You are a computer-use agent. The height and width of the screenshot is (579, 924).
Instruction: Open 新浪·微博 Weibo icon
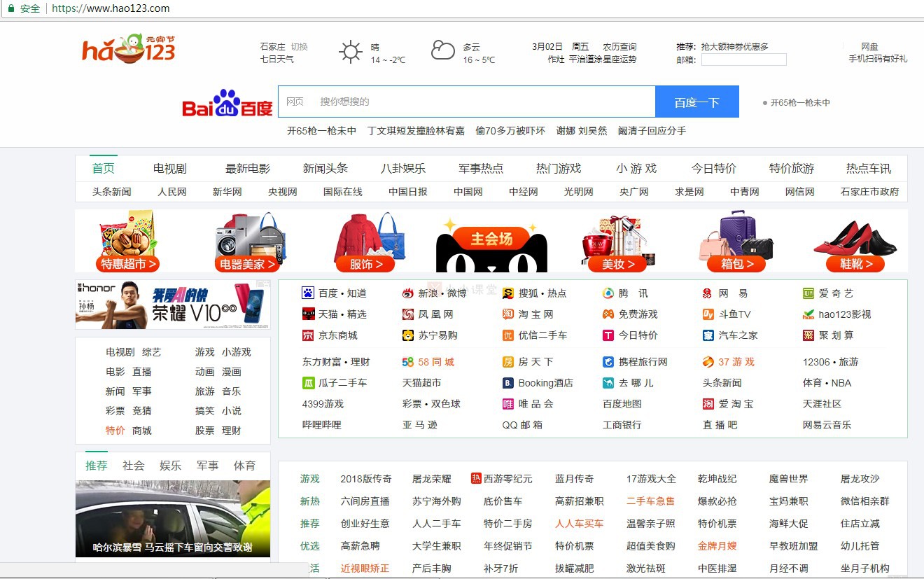point(408,293)
